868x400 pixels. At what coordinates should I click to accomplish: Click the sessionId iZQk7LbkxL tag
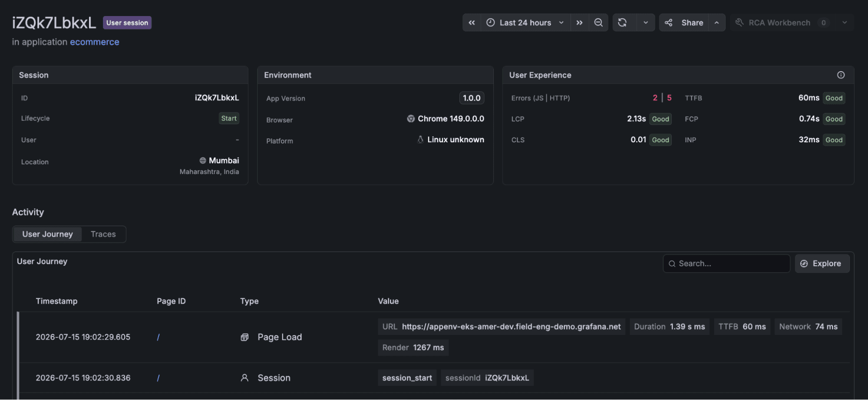coord(487,378)
